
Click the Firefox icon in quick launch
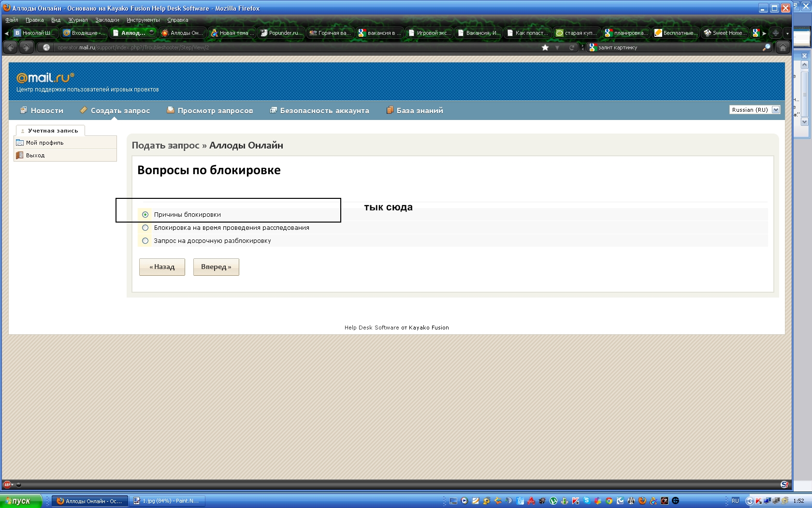[x=642, y=501]
